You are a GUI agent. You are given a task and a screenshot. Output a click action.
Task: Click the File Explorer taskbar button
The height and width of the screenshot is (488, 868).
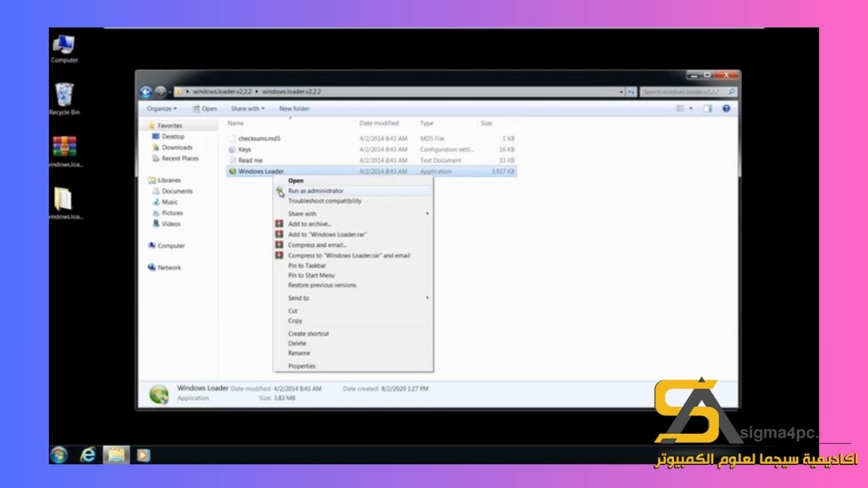[x=116, y=455]
